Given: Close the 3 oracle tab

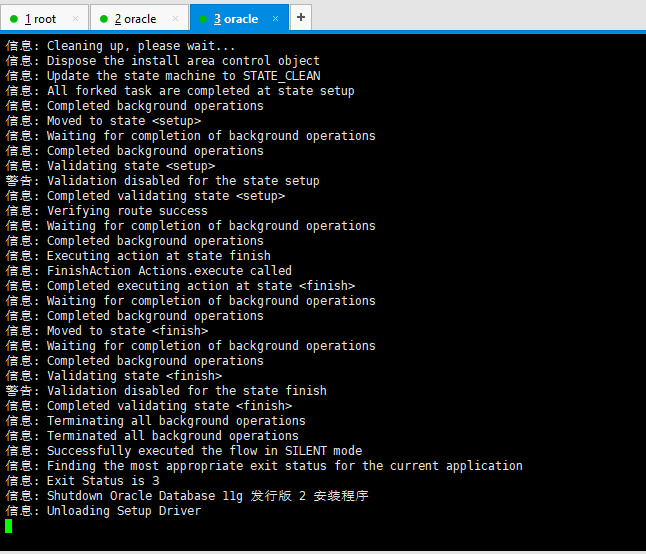Looking at the screenshot, I should [x=276, y=19].
